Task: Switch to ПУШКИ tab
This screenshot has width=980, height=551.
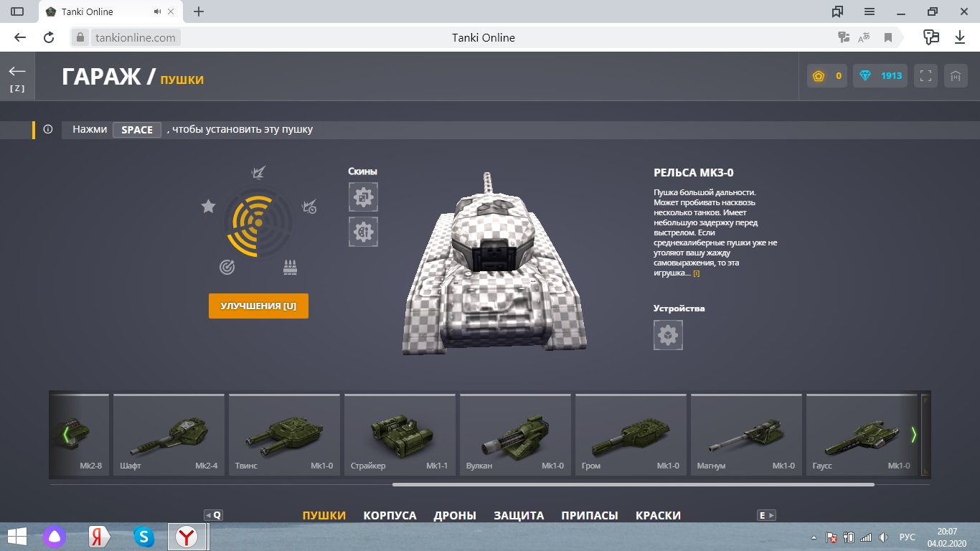Action: click(x=324, y=515)
